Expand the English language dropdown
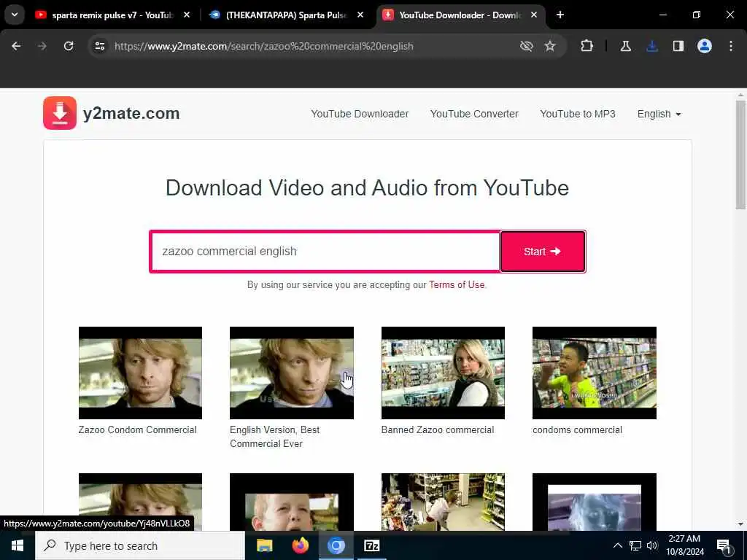This screenshot has width=747, height=560. coord(659,114)
